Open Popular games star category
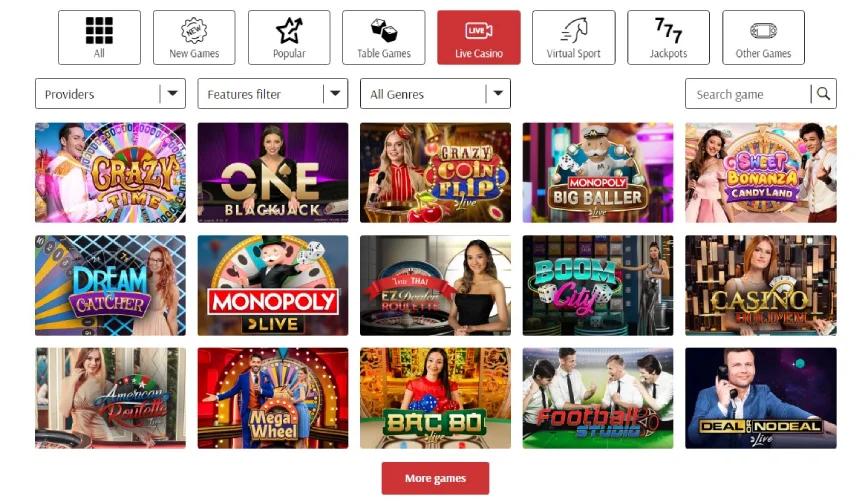The width and height of the screenshot is (868, 502). 289,37
